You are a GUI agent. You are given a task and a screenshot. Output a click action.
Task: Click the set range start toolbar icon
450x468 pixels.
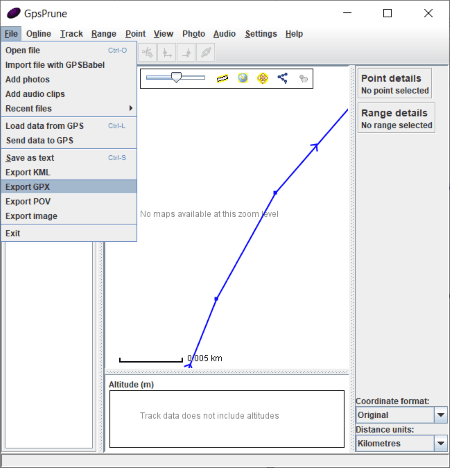click(167, 53)
